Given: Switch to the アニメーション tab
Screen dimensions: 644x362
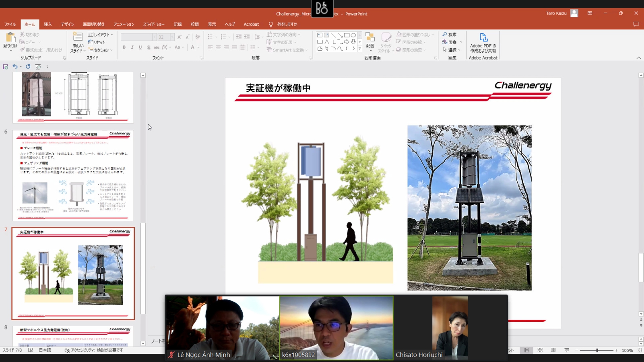Looking at the screenshot, I should pos(124,25).
